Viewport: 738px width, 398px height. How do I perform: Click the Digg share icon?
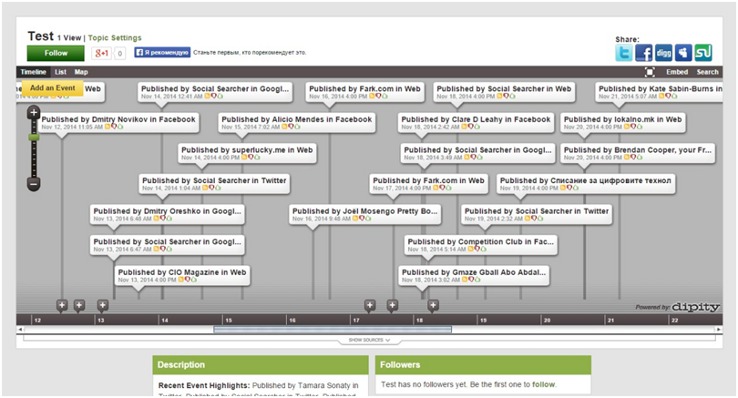(x=663, y=53)
